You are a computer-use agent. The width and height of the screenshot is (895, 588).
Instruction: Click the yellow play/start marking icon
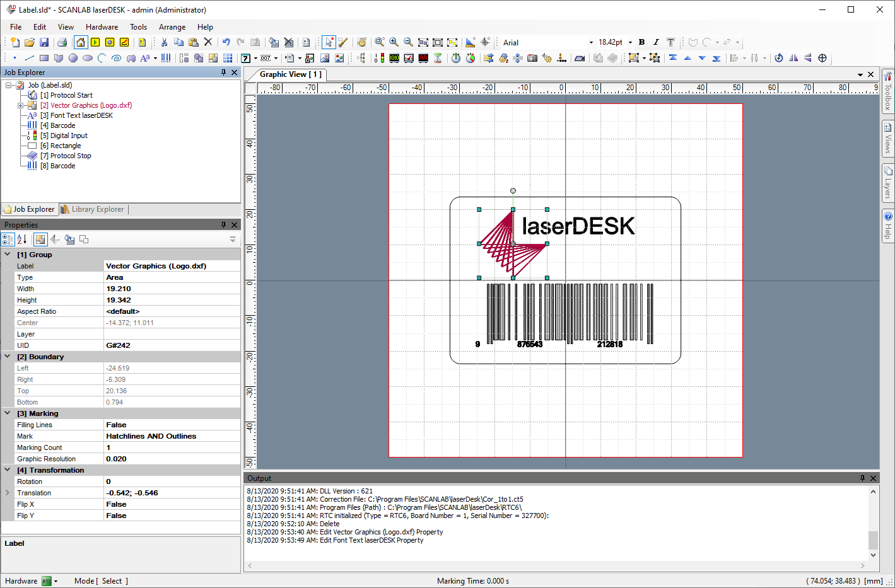(95, 42)
